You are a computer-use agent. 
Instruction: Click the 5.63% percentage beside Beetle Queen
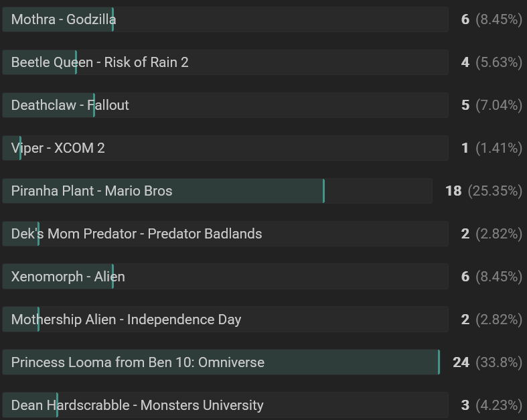(x=499, y=62)
